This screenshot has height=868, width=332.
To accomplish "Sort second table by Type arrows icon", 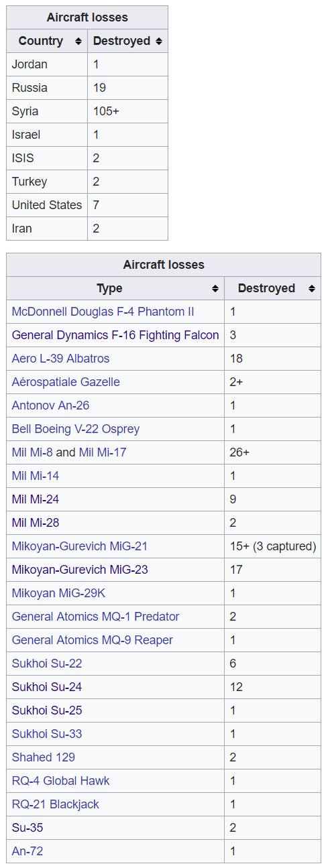I will [x=215, y=289].
